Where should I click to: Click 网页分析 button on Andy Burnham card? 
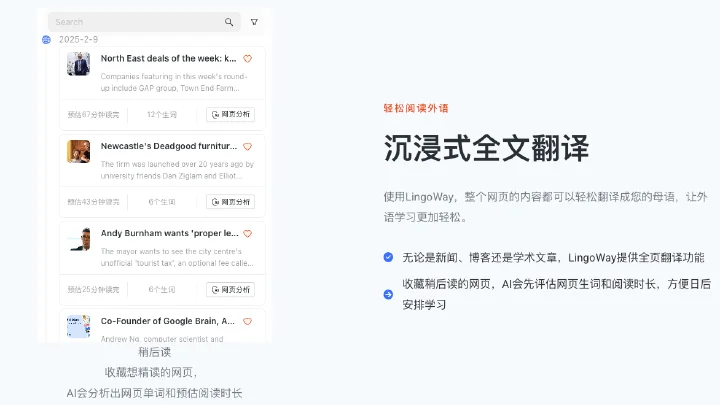231,290
